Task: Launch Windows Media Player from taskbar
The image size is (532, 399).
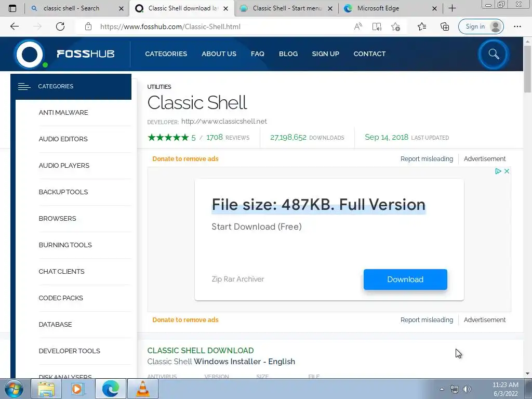Action: 77,389
